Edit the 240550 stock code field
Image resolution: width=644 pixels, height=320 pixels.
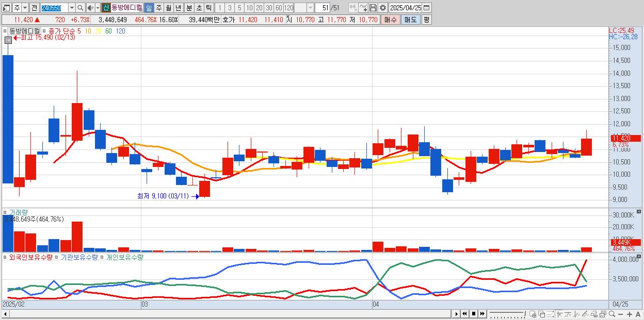coord(54,8)
